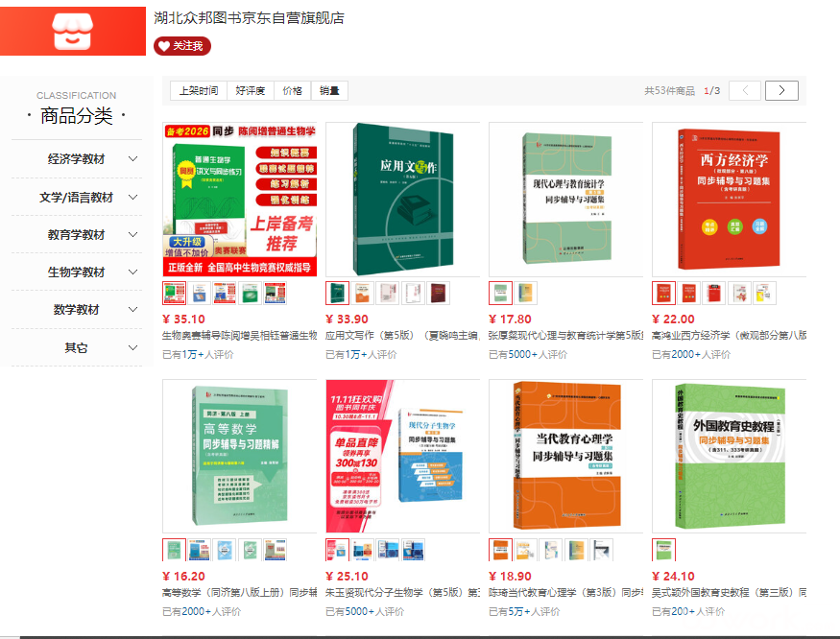840x639 pixels.
Task: Go to next page arrow
Action: (x=781, y=91)
